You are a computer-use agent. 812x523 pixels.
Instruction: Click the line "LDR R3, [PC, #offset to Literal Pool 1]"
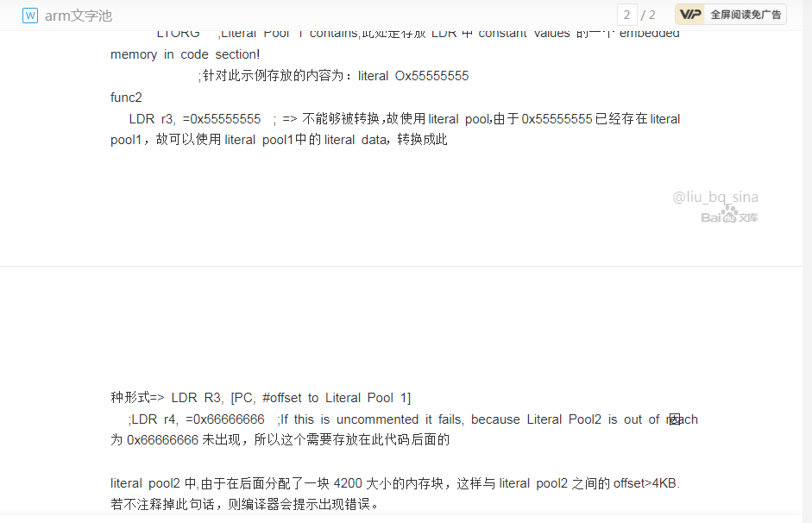[291, 398]
